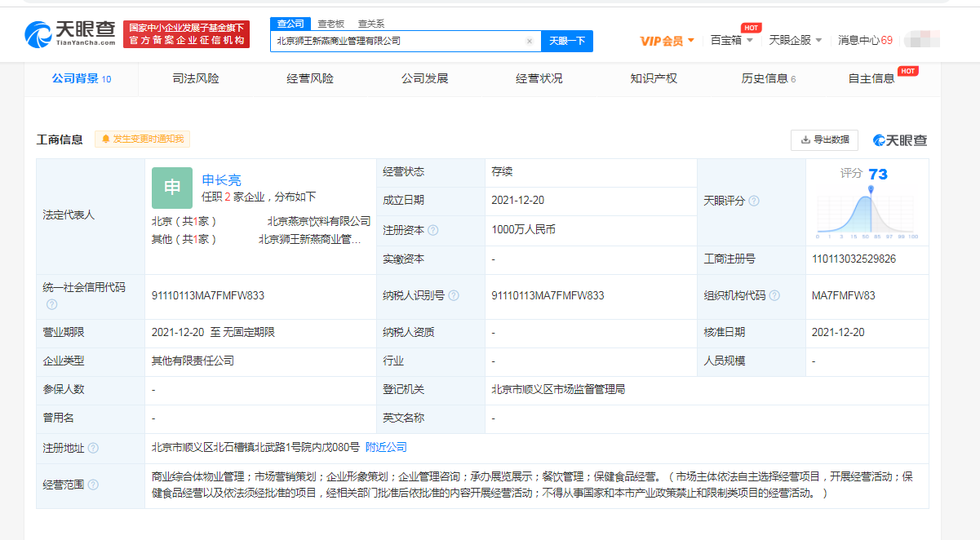Open the 历史信息 tab

(x=768, y=79)
